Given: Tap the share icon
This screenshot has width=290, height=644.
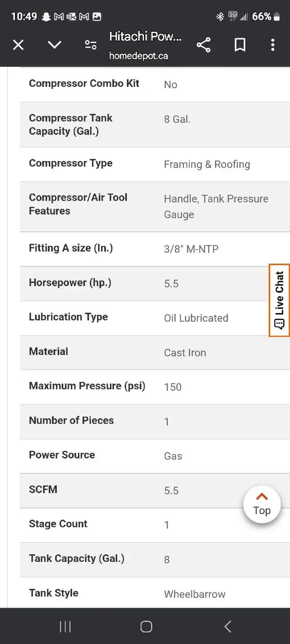Looking at the screenshot, I should pyautogui.click(x=203, y=45).
